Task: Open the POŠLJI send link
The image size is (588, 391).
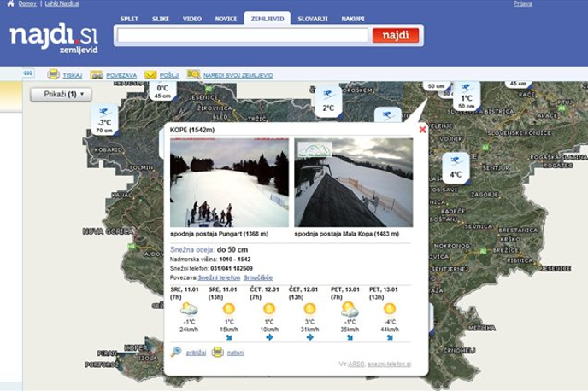Action: point(169,75)
